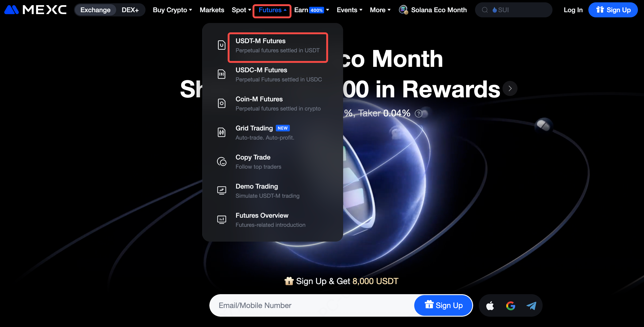Click the Demo Trading monitor icon
The width and height of the screenshot is (644, 327).
[222, 191]
